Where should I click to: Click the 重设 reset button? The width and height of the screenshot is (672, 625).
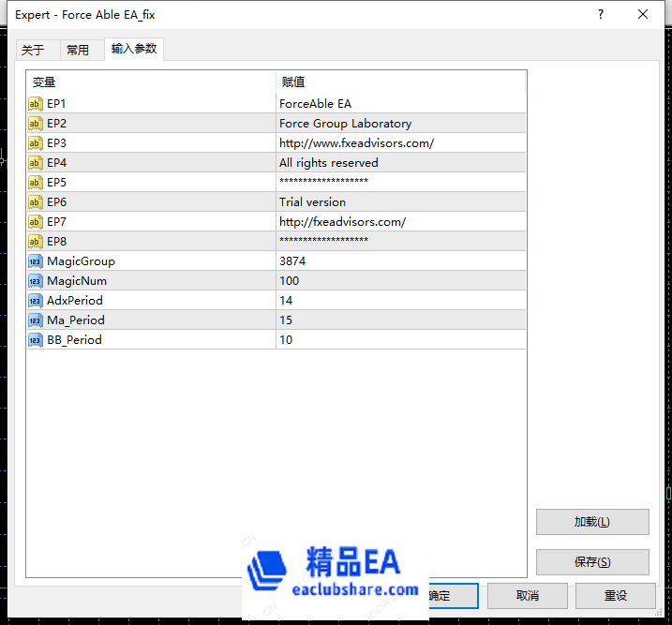(616, 595)
